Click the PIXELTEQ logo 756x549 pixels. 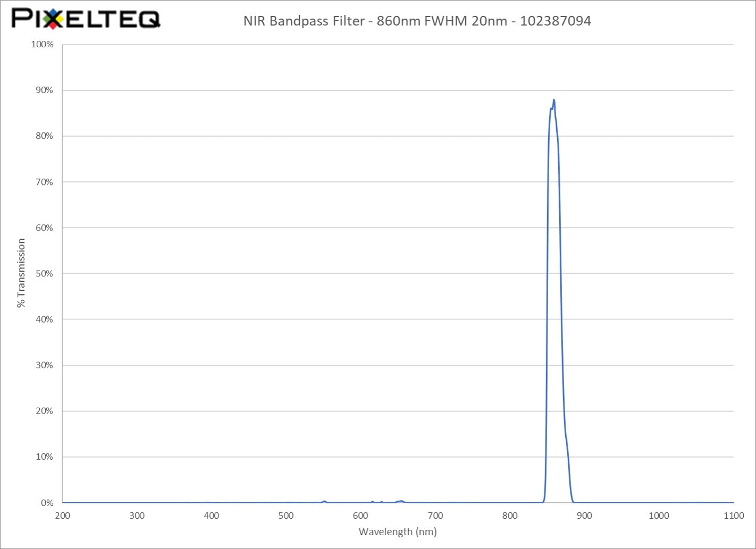[x=86, y=19]
